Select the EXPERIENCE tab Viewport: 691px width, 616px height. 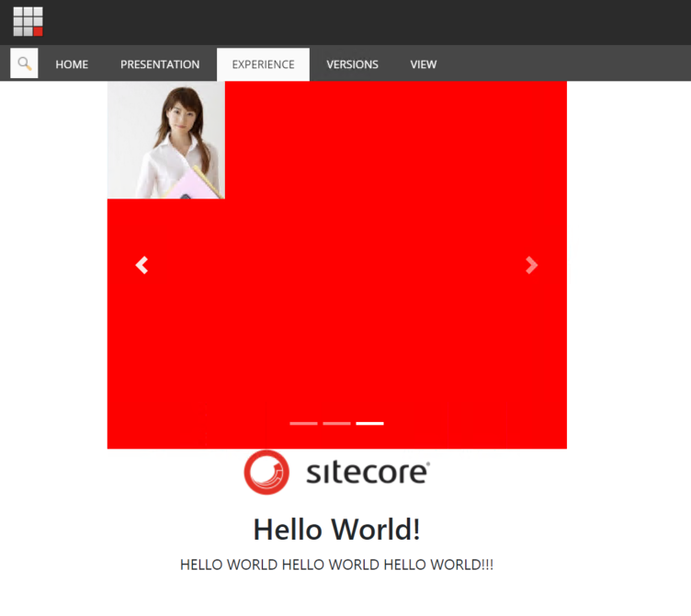(x=263, y=64)
